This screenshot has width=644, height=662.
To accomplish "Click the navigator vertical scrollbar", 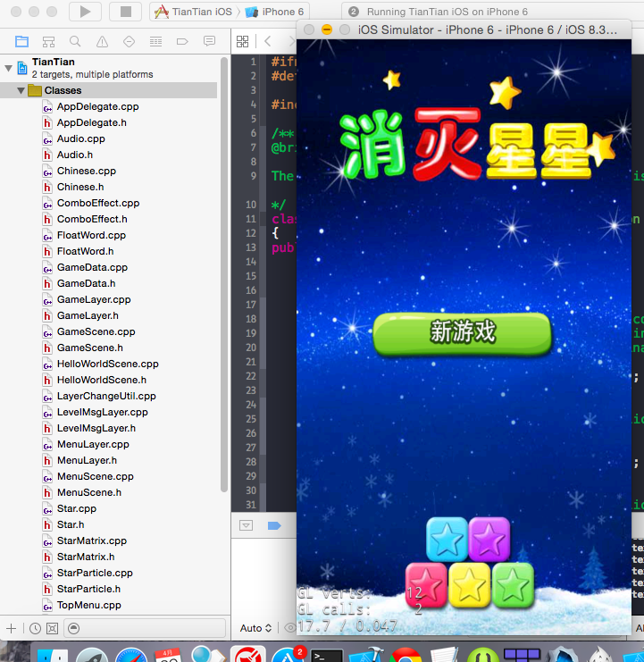I will pyautogui.click(x=224, y=274).
